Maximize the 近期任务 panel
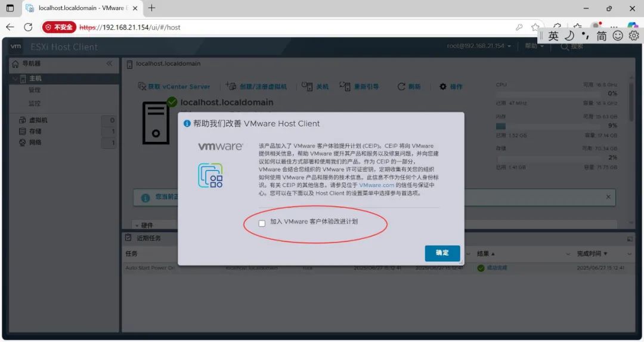The height and width of the screenshot is (342, 644). (x=630, y=238)
